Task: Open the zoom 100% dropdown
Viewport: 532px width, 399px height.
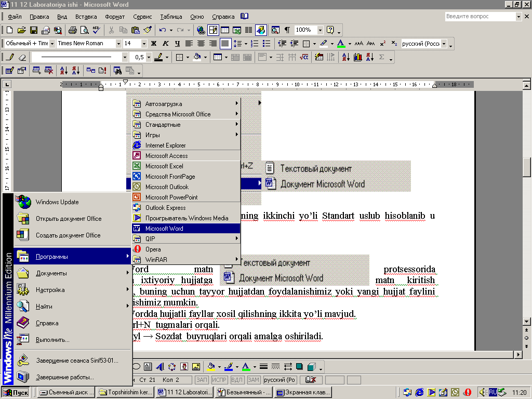Action: [x=320, y=30]
